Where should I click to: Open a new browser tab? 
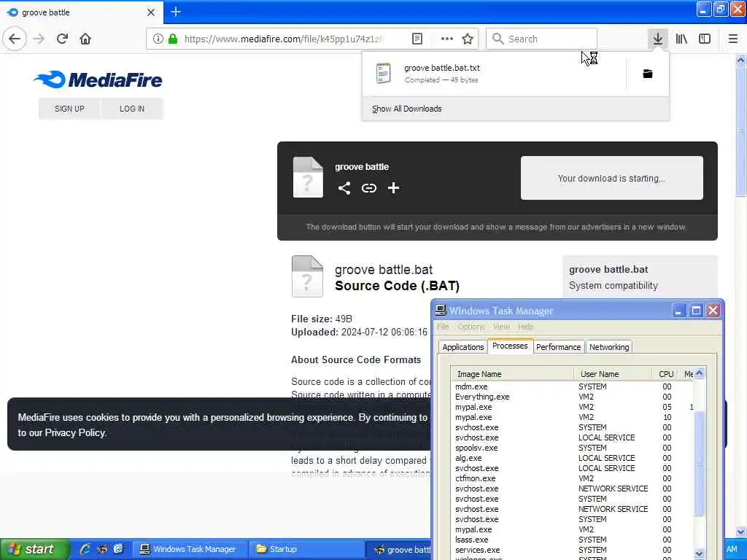(x=175, y=12)
